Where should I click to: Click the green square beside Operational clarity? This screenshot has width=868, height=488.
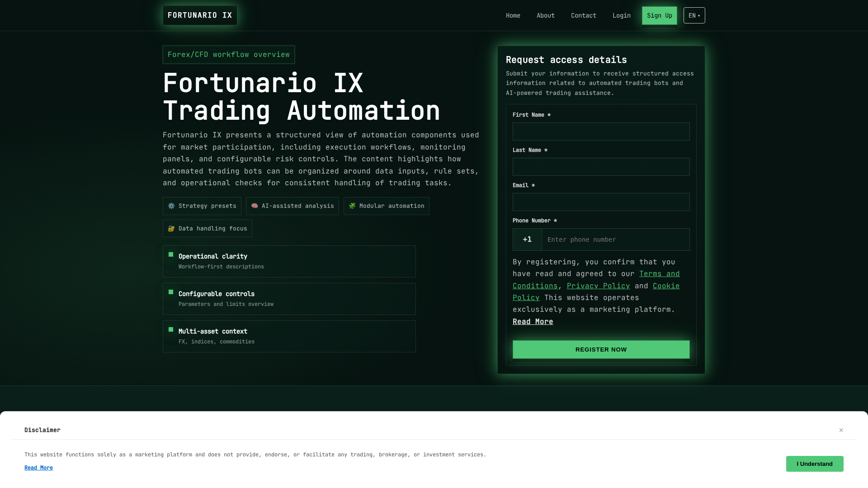[x=171, y=254]
